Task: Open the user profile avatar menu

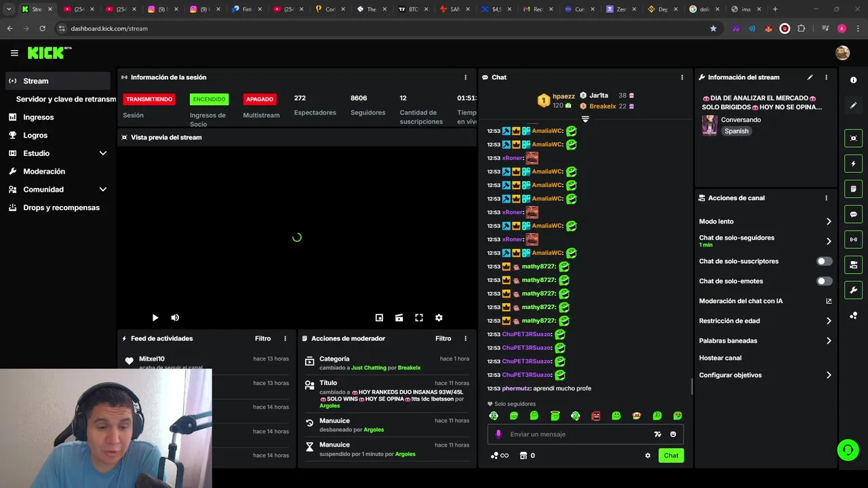Action: [842, 53]
